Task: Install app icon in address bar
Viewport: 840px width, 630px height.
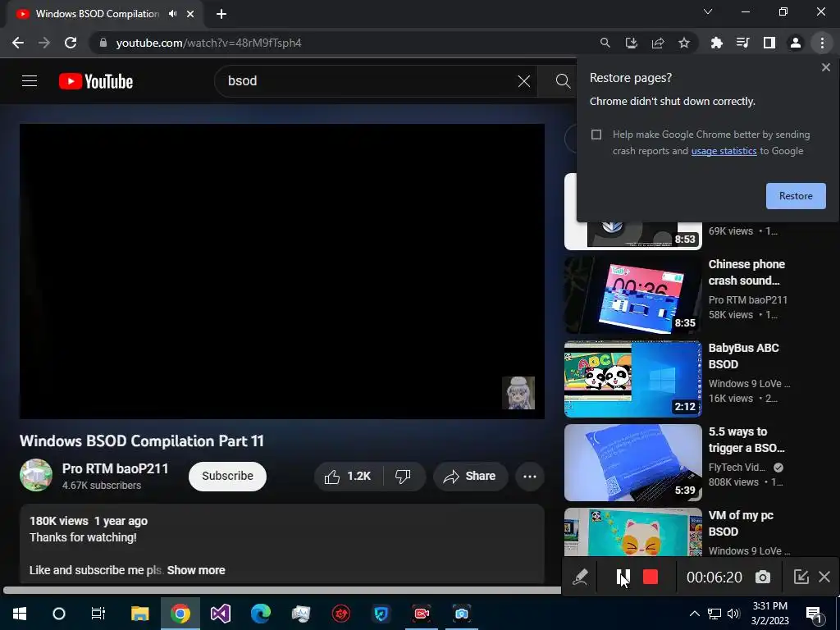Action: pyautogui.click(x=631, y=43)
